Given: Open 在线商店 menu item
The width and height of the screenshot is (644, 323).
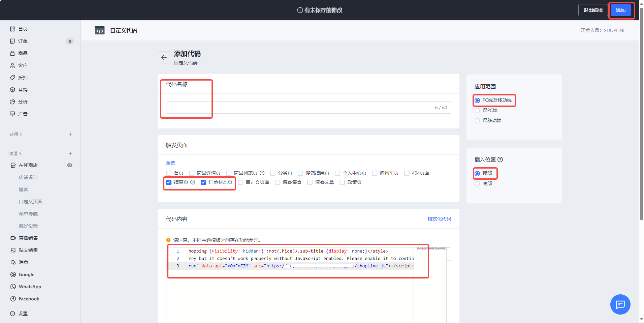Looking at the screenshot, I should point(28,165).
